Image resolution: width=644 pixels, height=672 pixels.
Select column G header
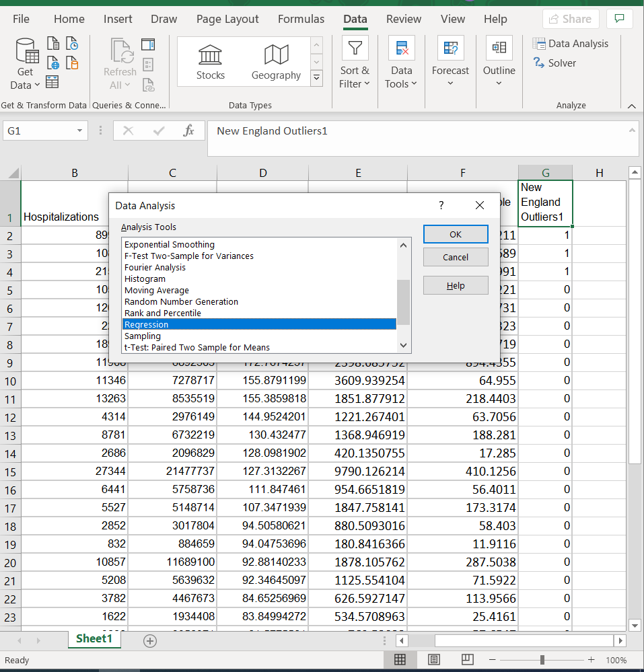545,173
